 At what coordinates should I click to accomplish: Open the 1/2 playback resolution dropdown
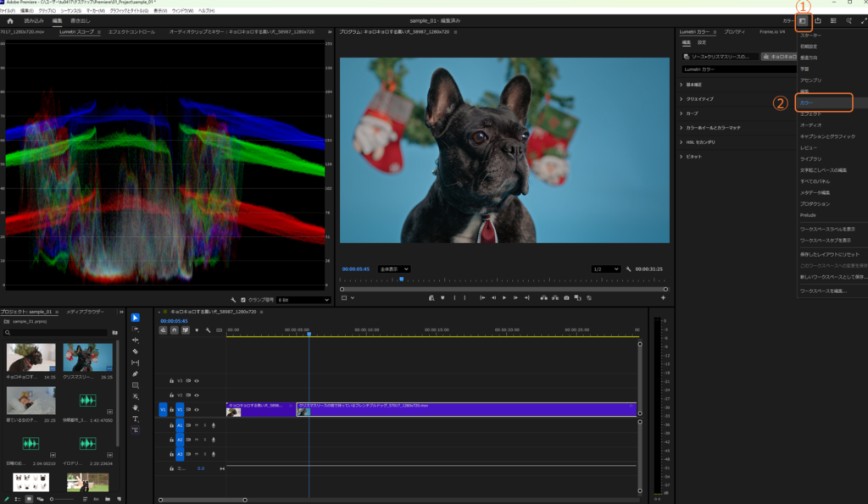coord(606,269)
